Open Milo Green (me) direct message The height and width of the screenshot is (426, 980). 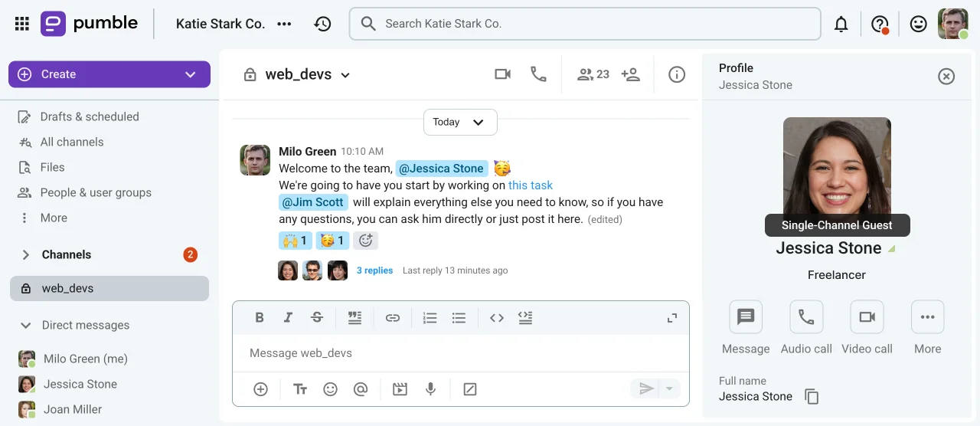(85, 359)
